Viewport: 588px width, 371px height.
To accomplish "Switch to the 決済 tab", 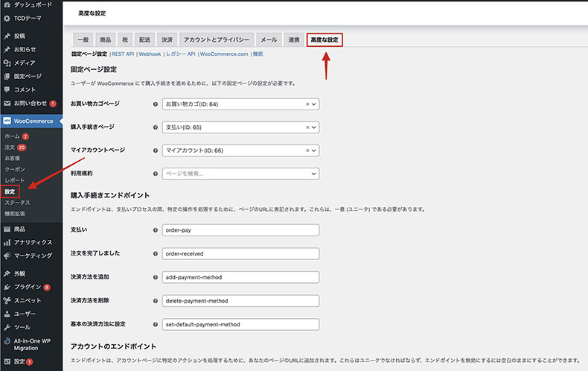I will coord(167,39).
